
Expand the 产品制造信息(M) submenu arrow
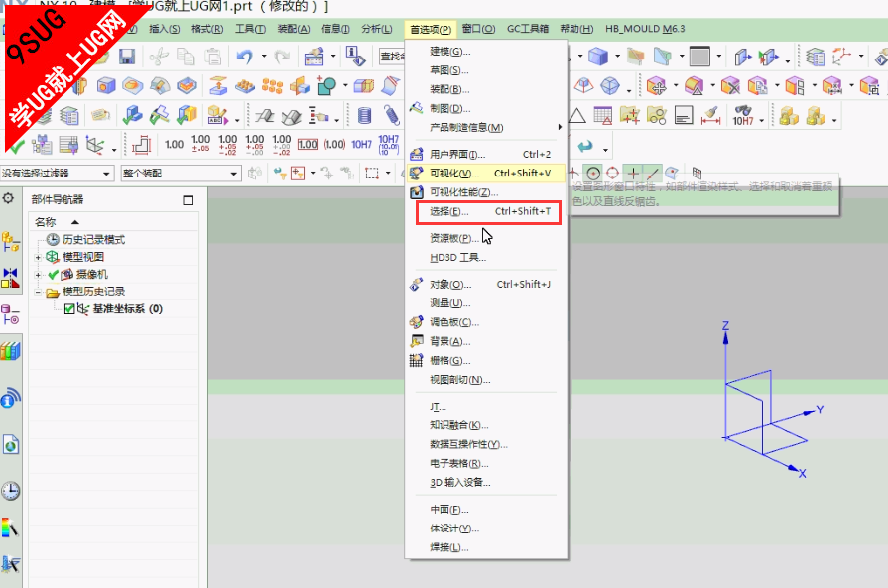pos(560,127)
